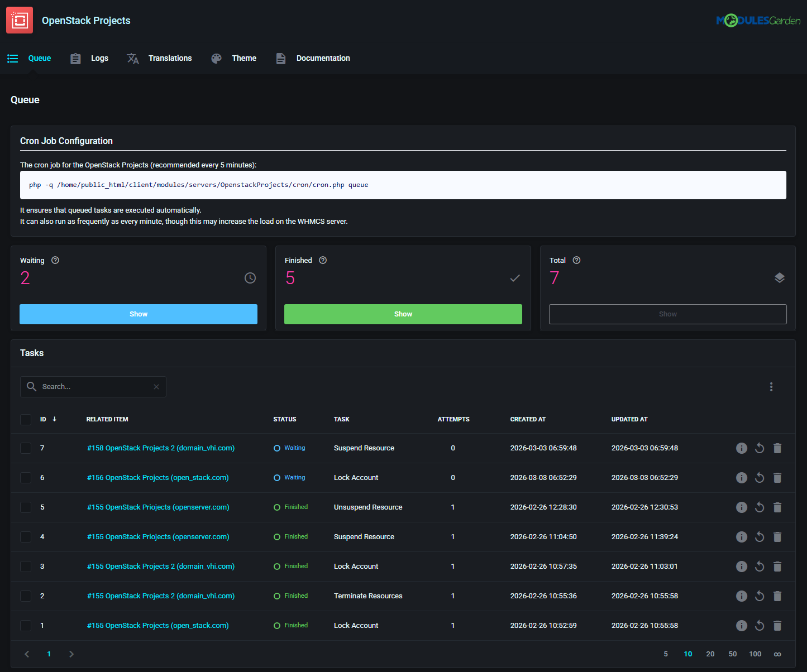Open the Logs tab
This screenshot has height=672, width=807.
pos(89,58)
